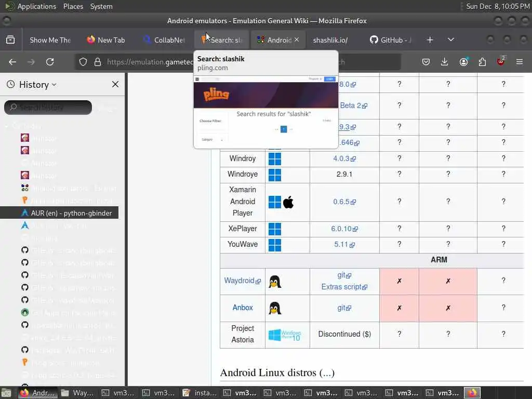Focus the Search History field
Viewport: 532px width, 399px height.
click(x=48, y=108)
